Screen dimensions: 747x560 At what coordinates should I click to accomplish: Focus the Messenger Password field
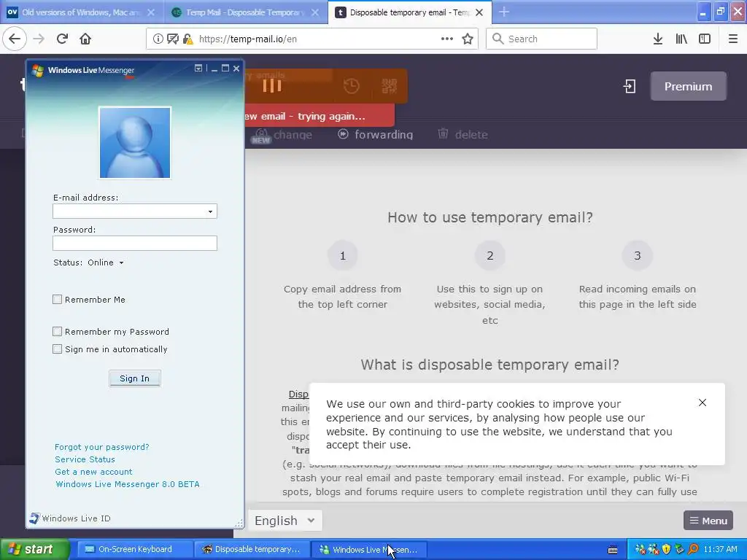click(x=135, y=244)
